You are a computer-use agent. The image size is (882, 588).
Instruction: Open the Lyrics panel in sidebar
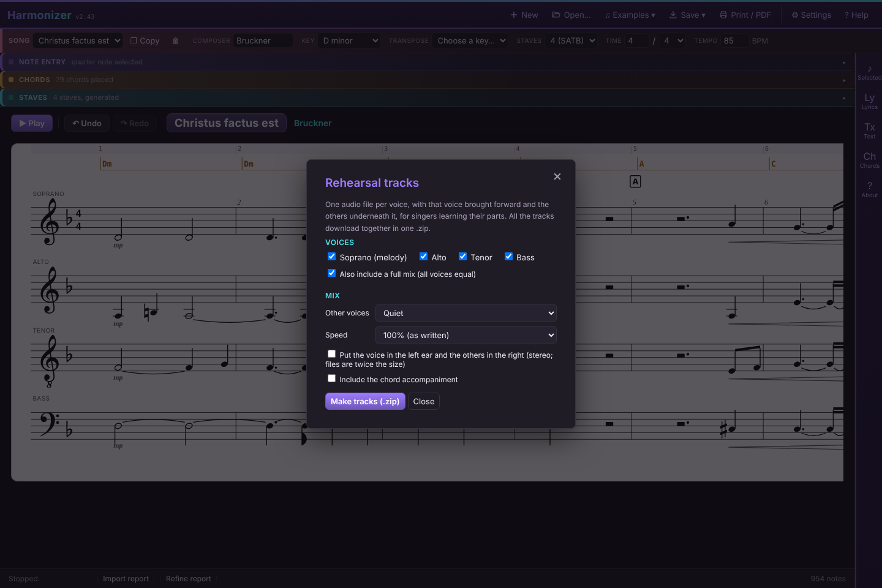tap(869, 101)
